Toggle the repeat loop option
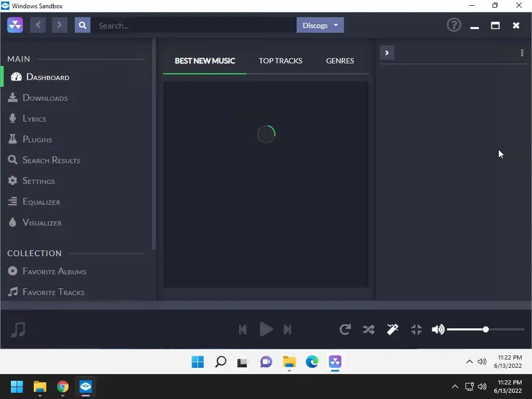This screenshot has height=399, width=532. (x=345, y=329)
